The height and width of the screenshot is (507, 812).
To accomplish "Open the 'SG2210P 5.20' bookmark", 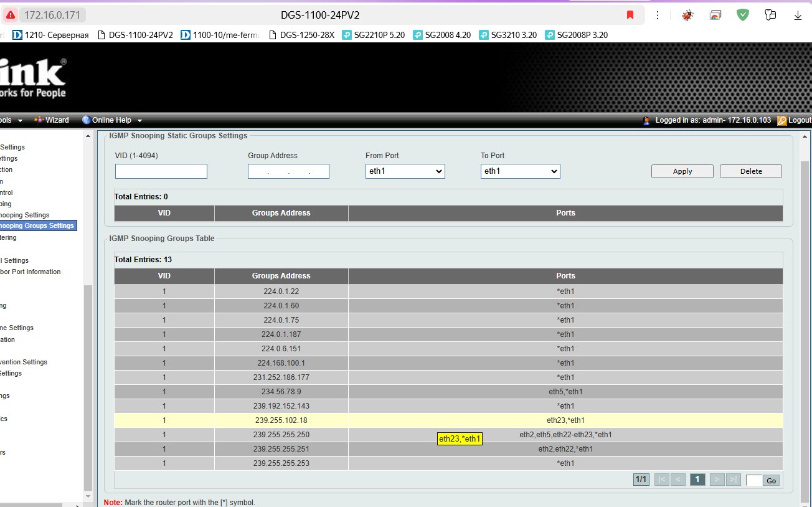I will (x=374, y=35).
